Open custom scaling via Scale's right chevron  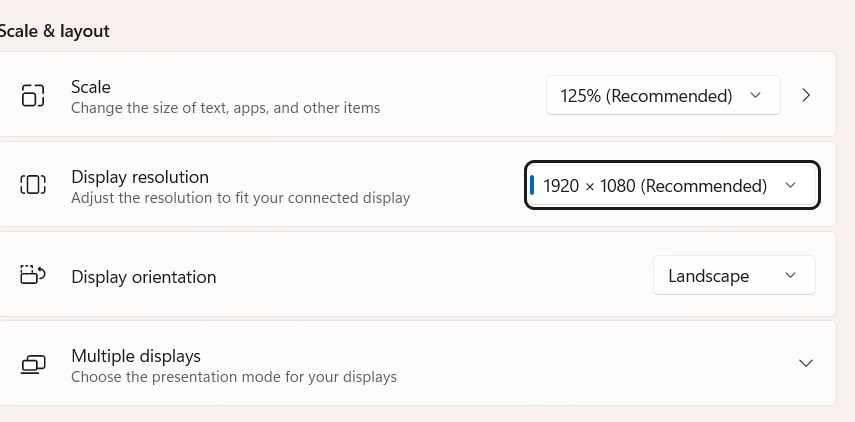pyautogui.click(x=806, y=95)
